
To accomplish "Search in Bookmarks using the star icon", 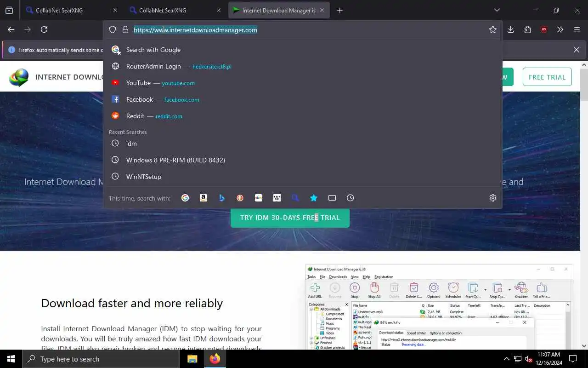I will click(314, 198).
